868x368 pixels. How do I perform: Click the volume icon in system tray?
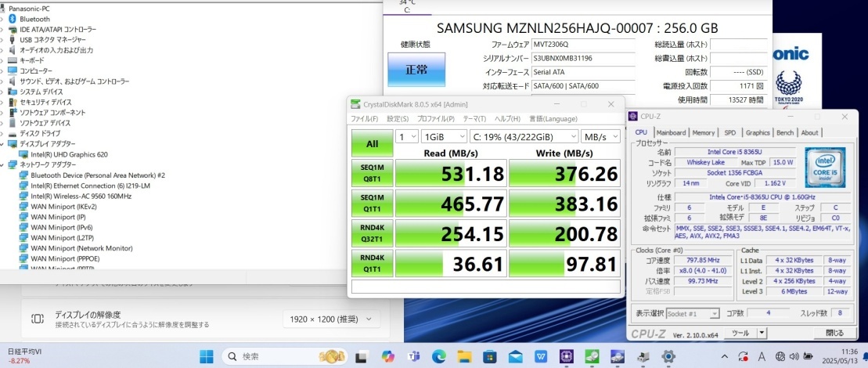[x=795, y=355]
